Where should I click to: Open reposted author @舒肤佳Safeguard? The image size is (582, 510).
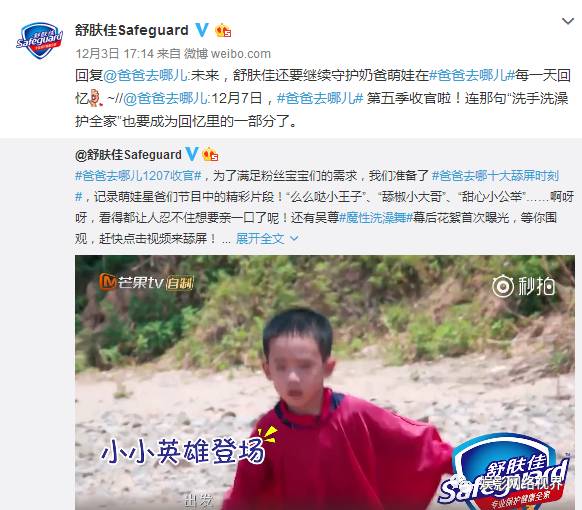click(128, 154)
